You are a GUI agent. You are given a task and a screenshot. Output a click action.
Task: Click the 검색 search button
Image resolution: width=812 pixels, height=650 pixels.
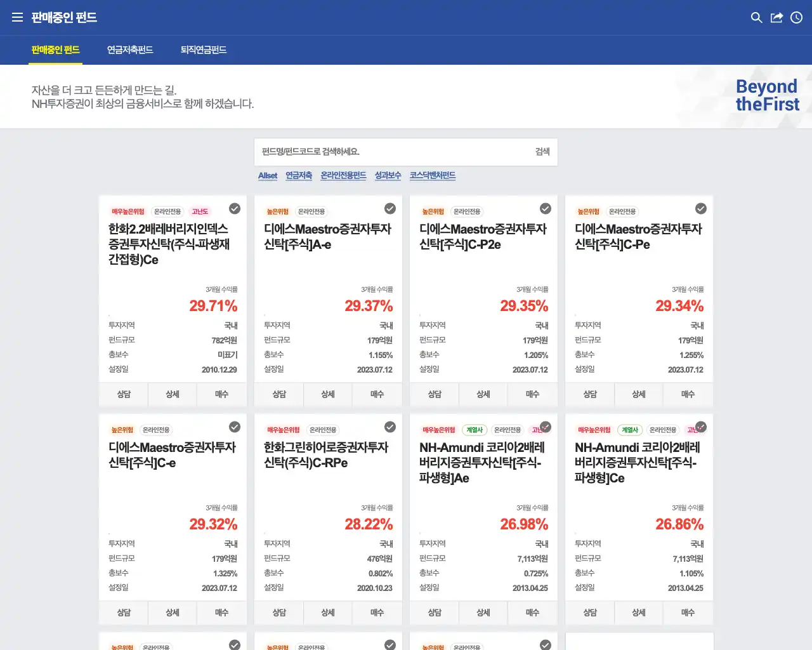[542, 152]
